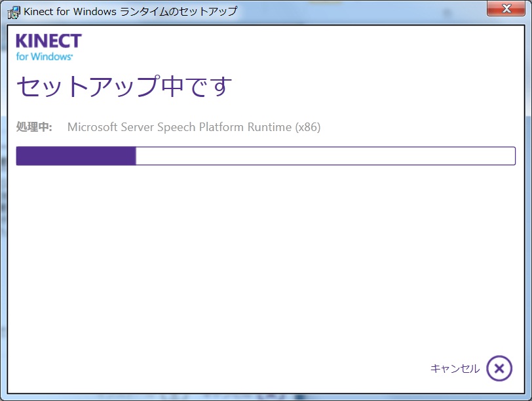Screen dimensions: 532x401
Task: Click the セットアップ中です heading
Action: [124, 86]
